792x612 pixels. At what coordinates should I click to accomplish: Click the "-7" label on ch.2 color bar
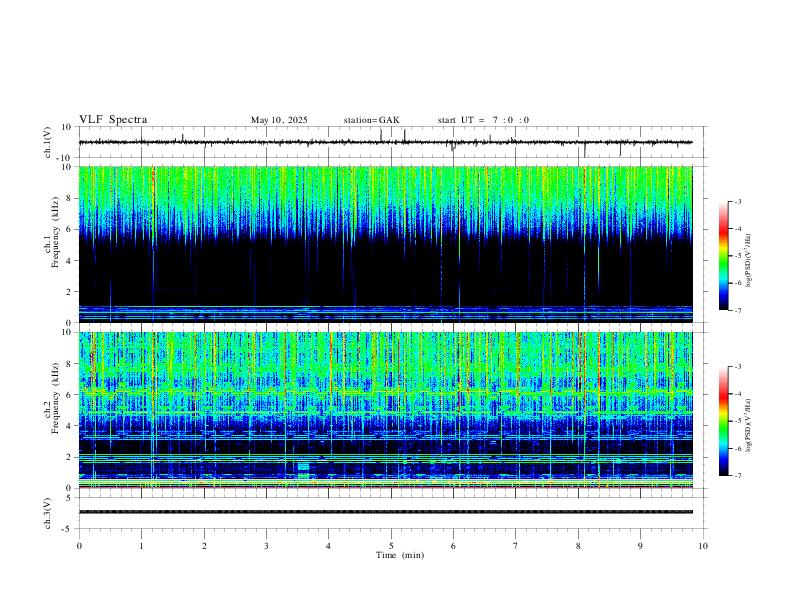click(x=738, y=476)
